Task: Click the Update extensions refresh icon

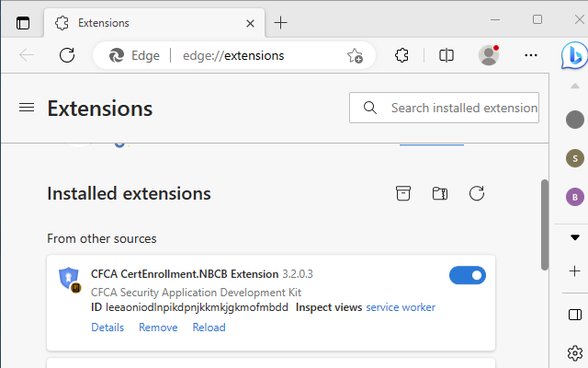Action: click(x=477, y=193)
